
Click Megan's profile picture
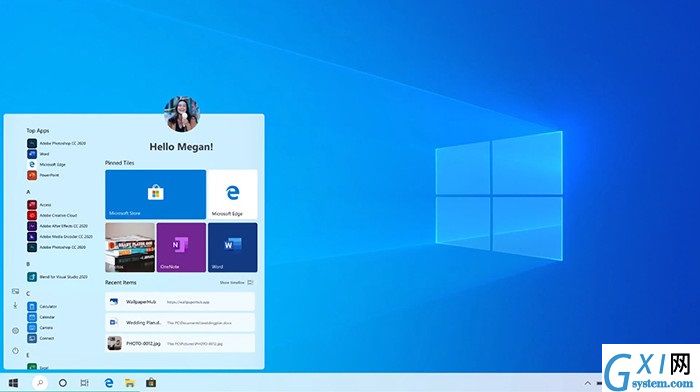(x=182, y=114)
